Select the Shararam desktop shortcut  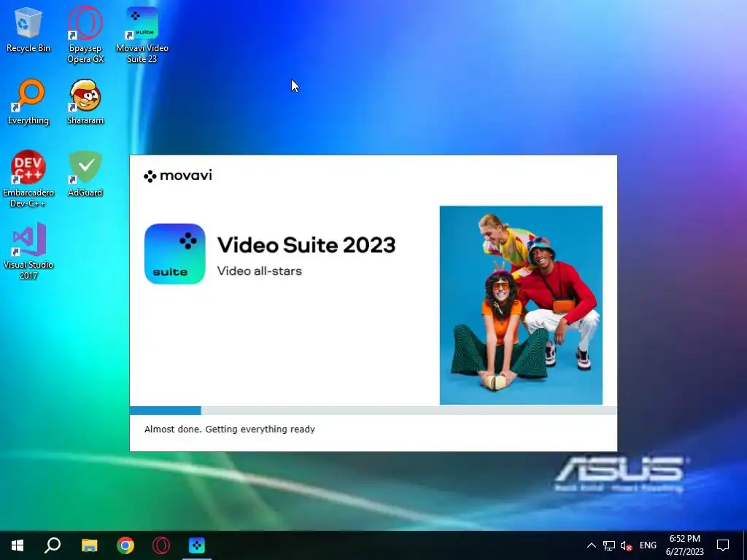pyautogui.click(x=85, y=102)
